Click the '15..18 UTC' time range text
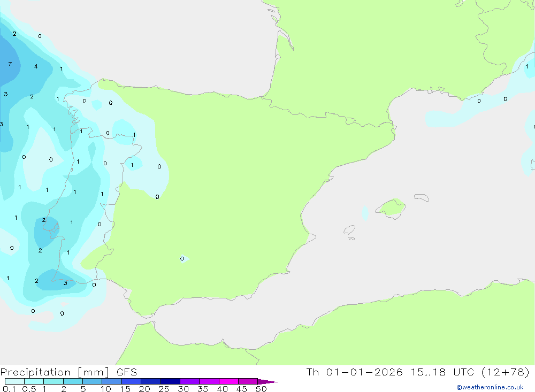This screenshot has width=535, height=392. click(443, 372)
